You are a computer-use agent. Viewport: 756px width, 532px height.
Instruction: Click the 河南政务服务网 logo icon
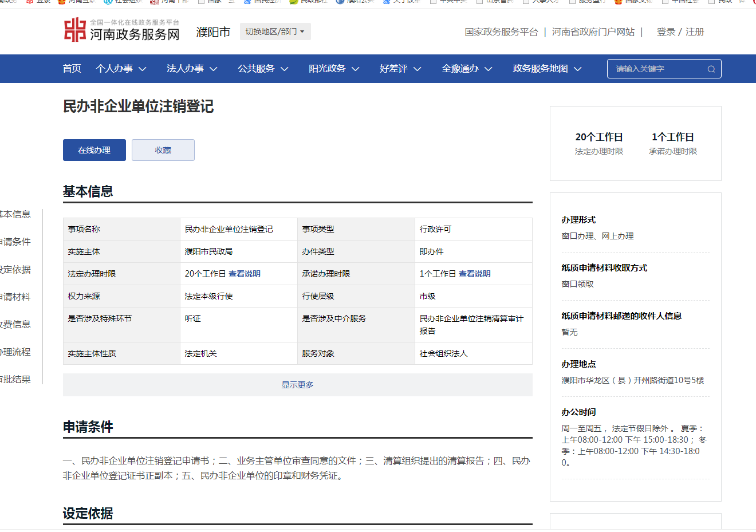pyautogui.click(x=74, y=30)
